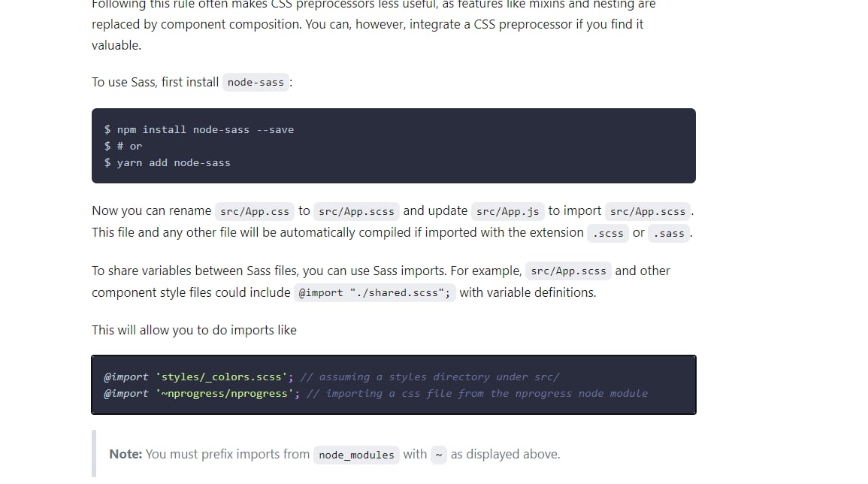The width and height of the screenshot is (868, 484).
Task: Click the .sass extension inline code
Action: tap(669, 234)
